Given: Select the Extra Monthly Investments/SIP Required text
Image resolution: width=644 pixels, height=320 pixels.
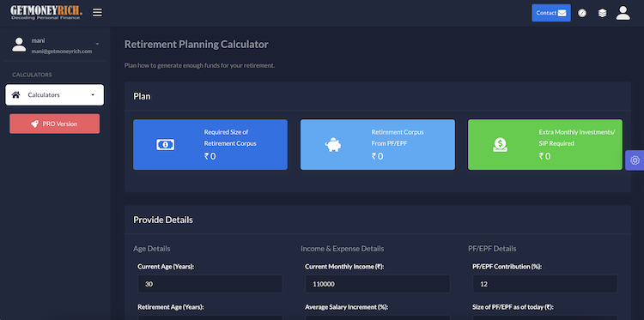Looking at the screenshot, I should [x=577, y=138].
